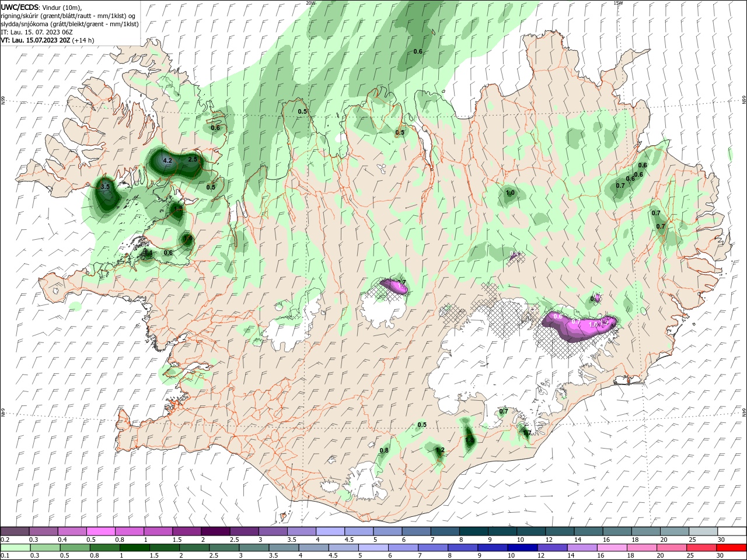Pick the snow legend swatch between 4 and 4.5
Screen dimensions: 747x560
pyautogui.click(x=330, y=531)
